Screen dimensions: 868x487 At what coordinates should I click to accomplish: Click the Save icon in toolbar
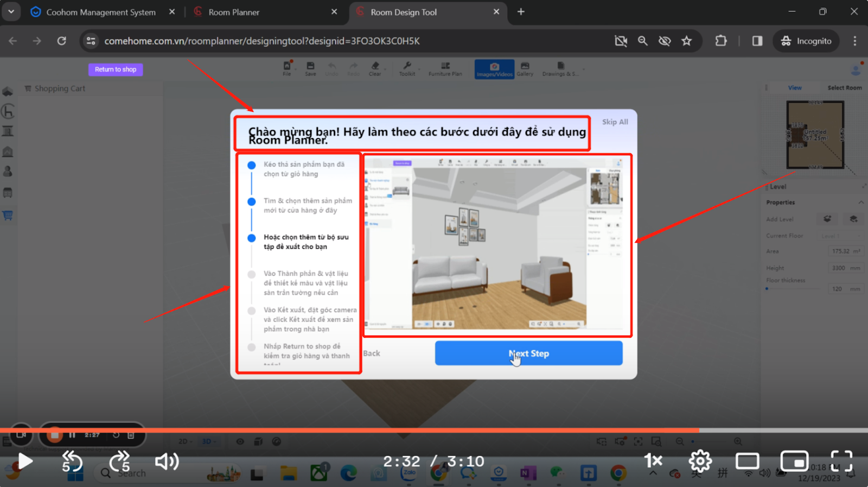click(x=310, y=68)
